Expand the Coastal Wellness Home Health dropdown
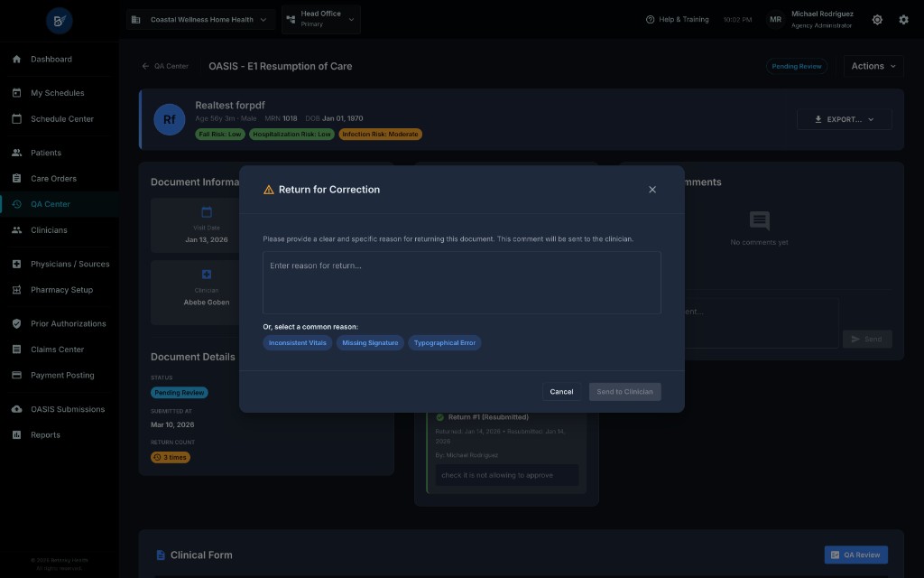This screenshot has width=924, height=578. click(x=200, y=20)
